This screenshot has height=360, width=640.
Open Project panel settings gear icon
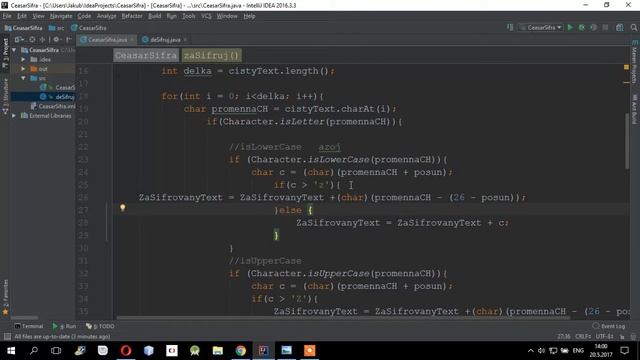(x=56, y=40)
